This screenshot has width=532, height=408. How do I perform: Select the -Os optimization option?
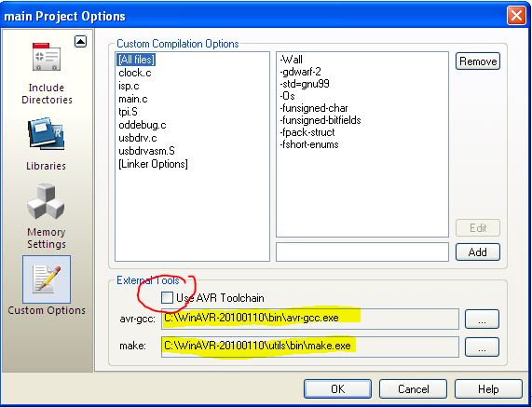pyautogui.click(x=287, y=96)
